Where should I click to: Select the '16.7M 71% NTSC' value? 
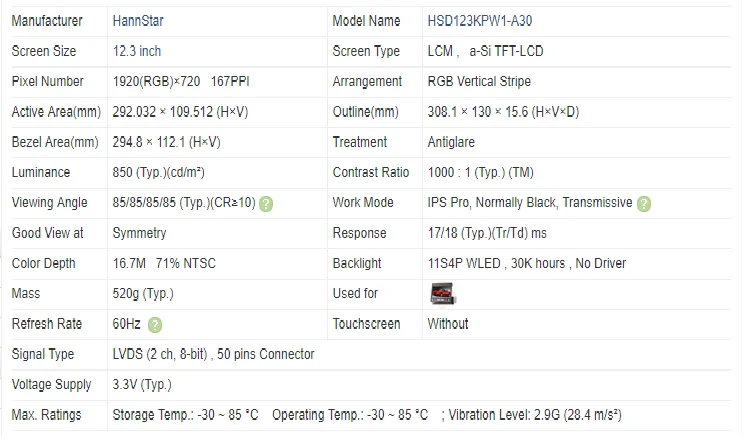coord(164,263)
